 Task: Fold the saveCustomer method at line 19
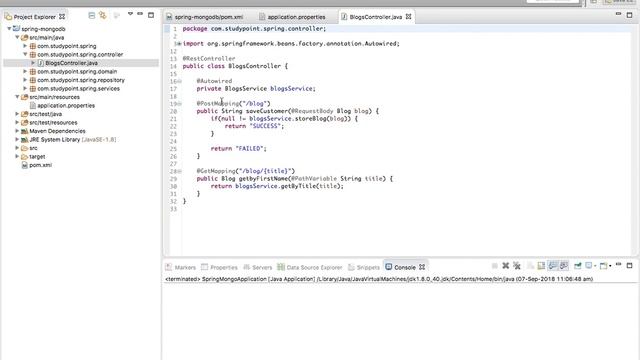[x=179, y=104]
